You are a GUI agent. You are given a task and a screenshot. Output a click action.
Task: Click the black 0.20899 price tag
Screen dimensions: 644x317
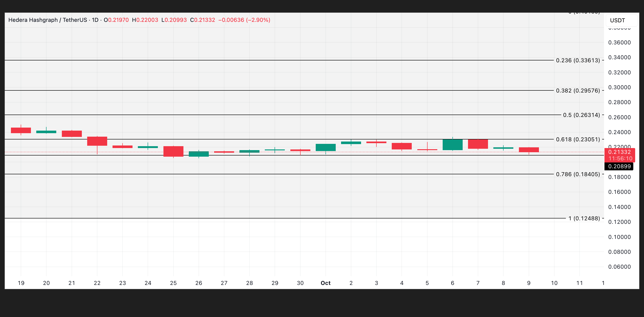(x=619, y=166)
